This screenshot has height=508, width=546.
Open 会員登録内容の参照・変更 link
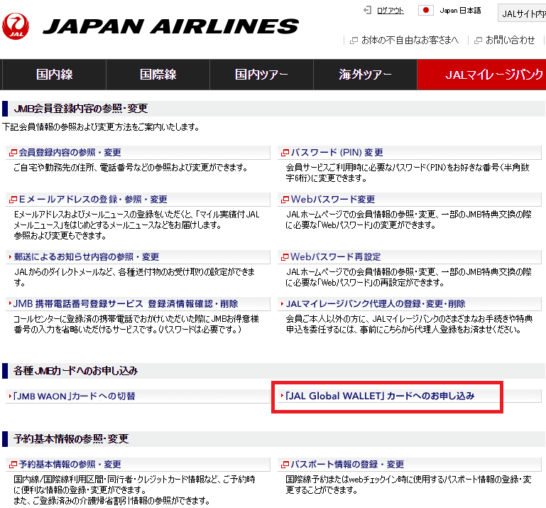click(70, 153)
